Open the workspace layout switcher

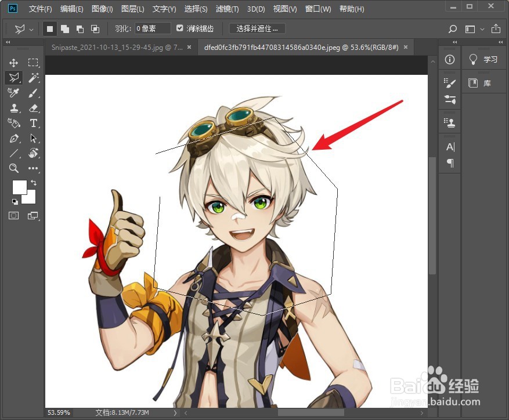tap(475, 29)
